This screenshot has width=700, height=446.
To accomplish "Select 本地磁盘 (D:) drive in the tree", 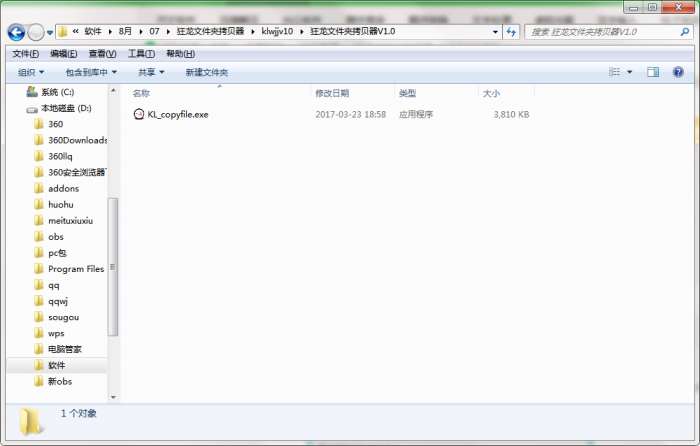I will (x=66, y=108).
